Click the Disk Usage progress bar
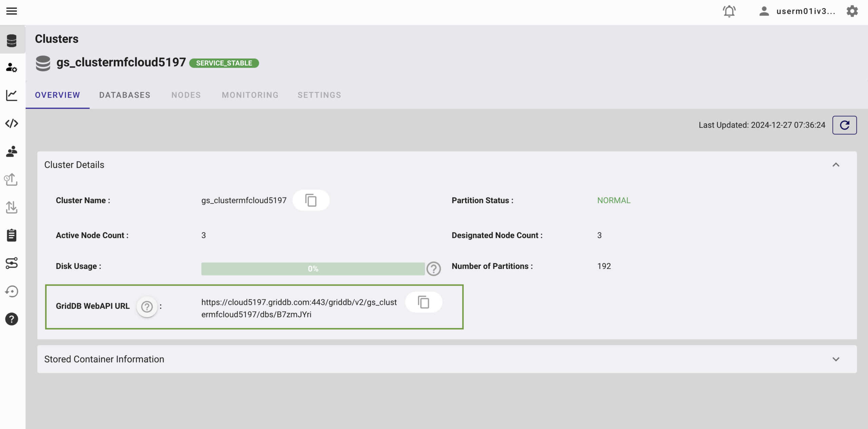The height and width of the screenshot is (429, 868). [x=313, y=269]
